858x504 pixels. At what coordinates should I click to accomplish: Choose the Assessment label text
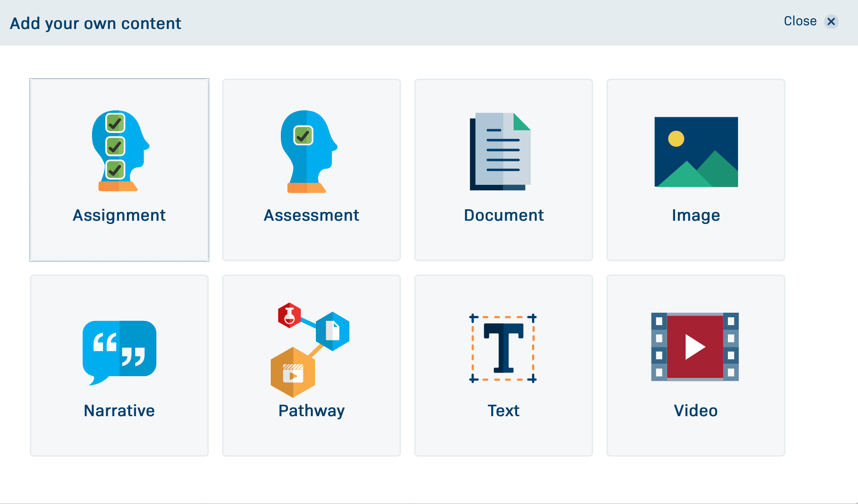click(x=311, y=215)
